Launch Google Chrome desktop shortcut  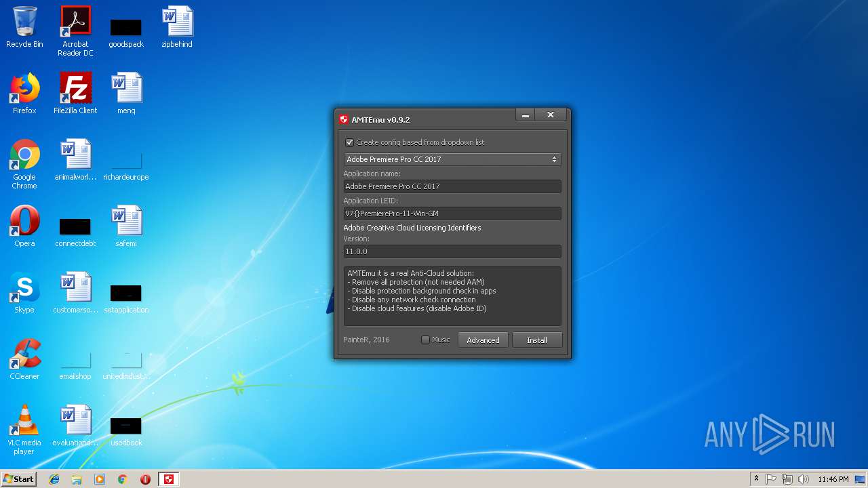pos(24,164)
